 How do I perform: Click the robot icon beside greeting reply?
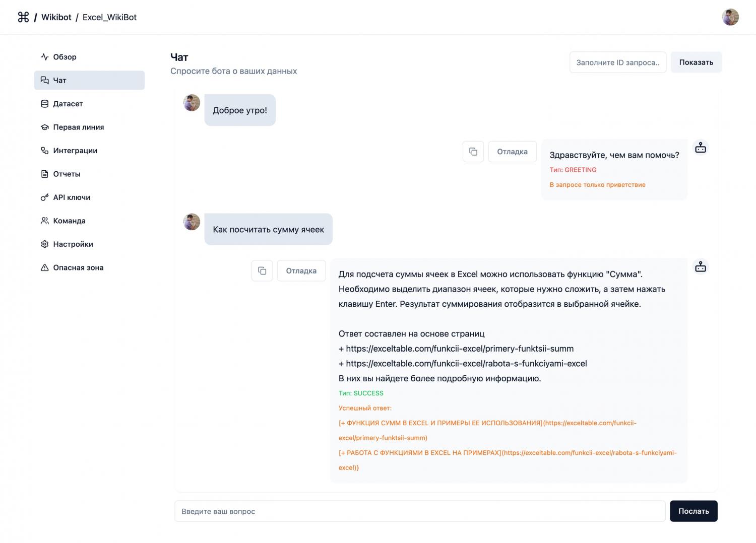coord(700,148)
